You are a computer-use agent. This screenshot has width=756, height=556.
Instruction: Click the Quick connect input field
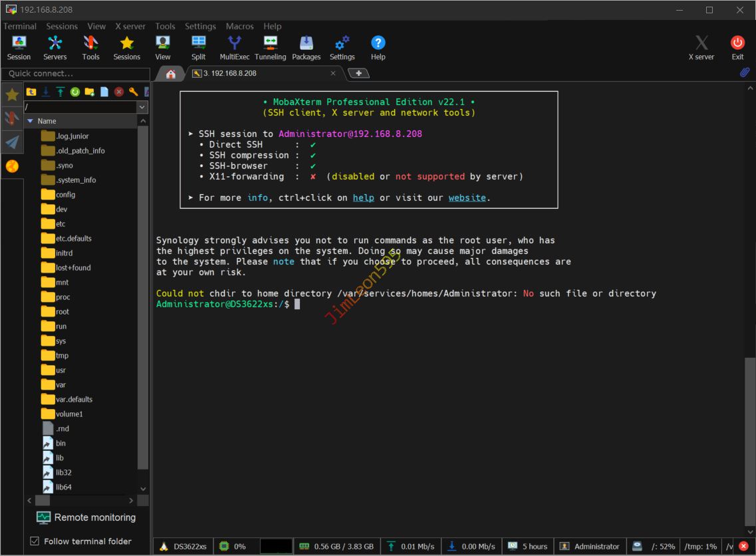[74, 74]
